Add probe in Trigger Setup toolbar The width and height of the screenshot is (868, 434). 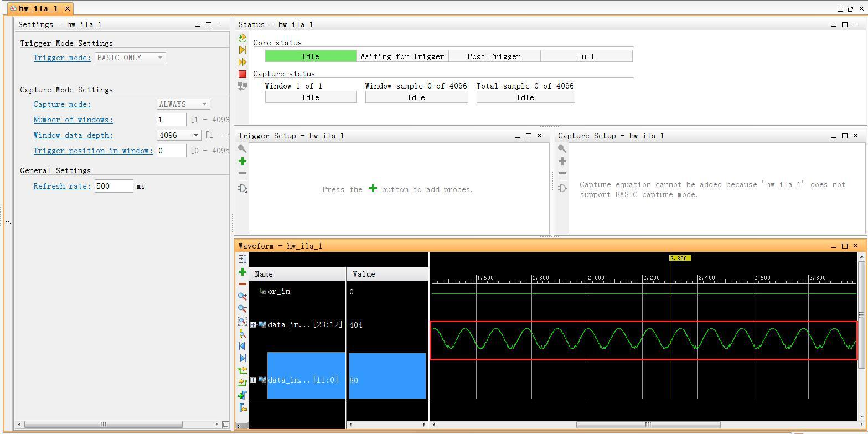point(242,161)
